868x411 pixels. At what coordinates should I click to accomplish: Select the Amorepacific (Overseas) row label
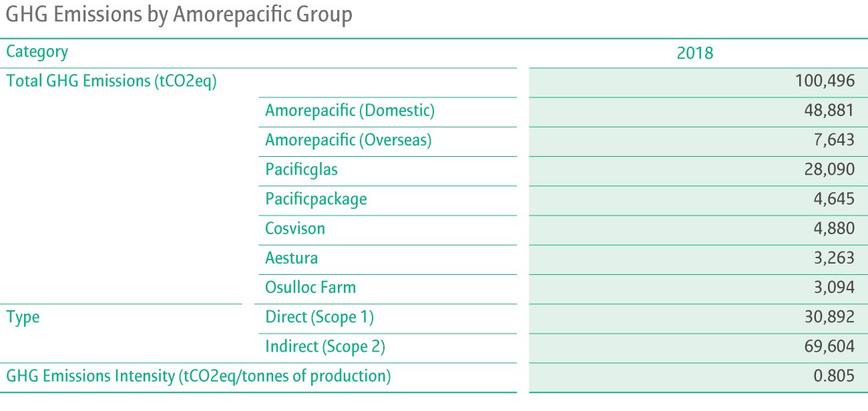[349, 140]
